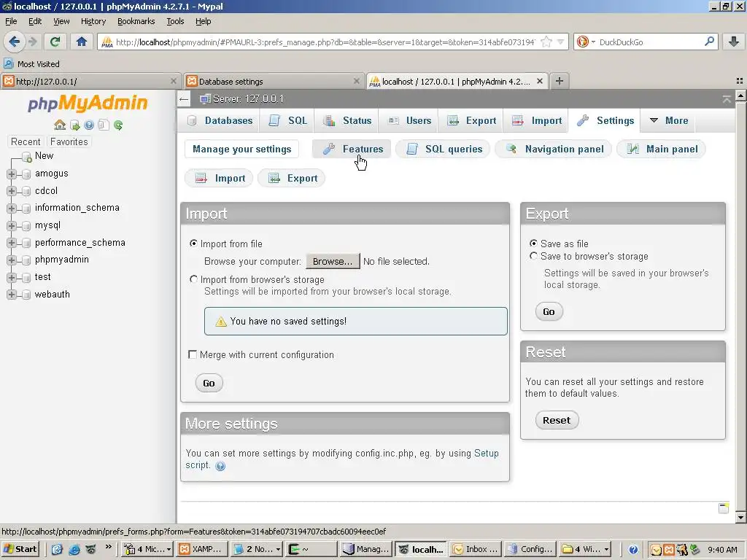The width and height of the screenshot is (747, 560).
Task: Click browser Back arrow button
Action: point(15,42)
